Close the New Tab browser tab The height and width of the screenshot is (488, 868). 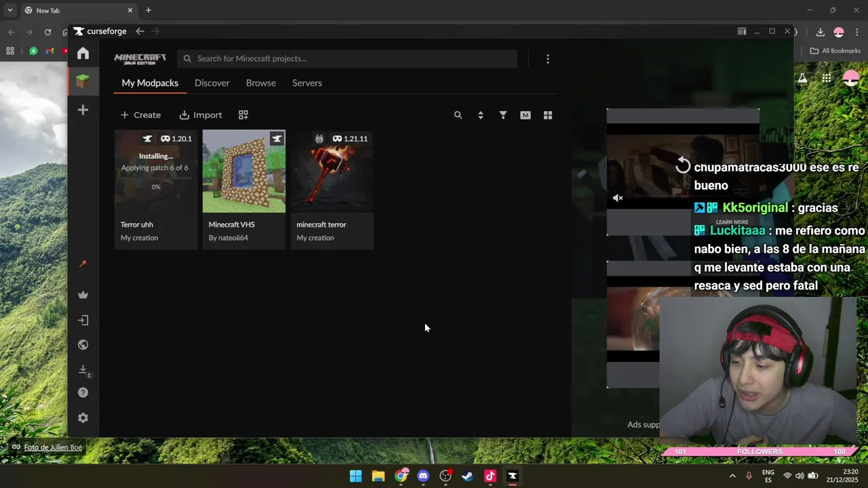130,10
